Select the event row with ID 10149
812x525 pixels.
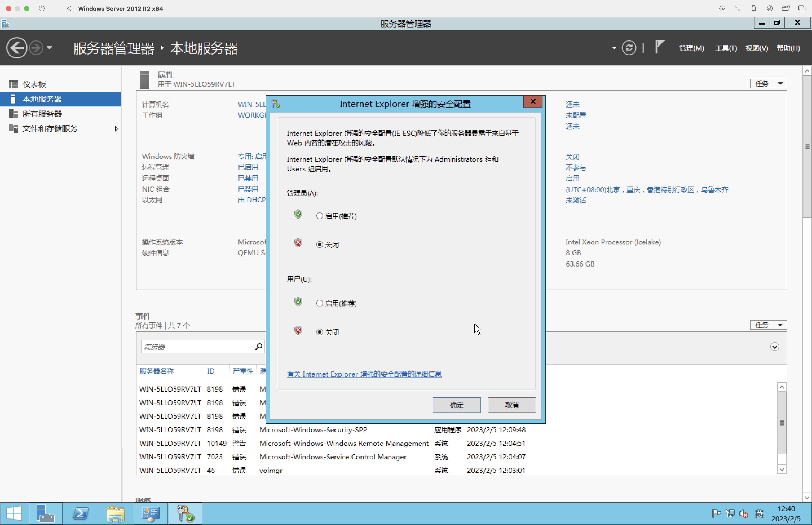457,443
